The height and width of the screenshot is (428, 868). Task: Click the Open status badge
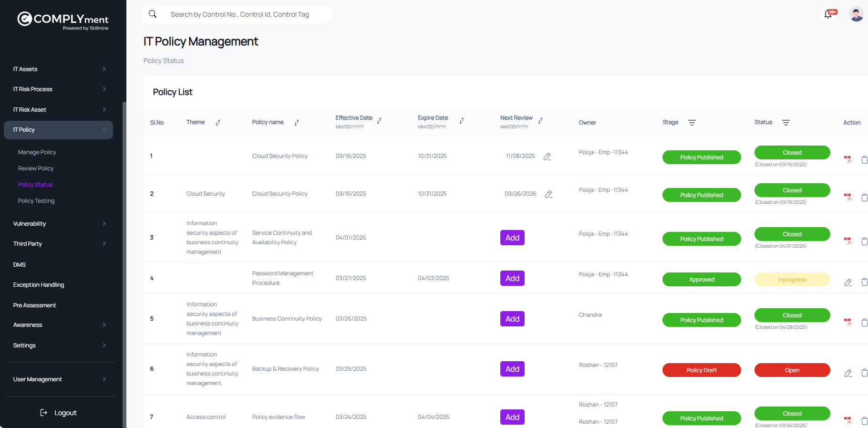point(792,370)
